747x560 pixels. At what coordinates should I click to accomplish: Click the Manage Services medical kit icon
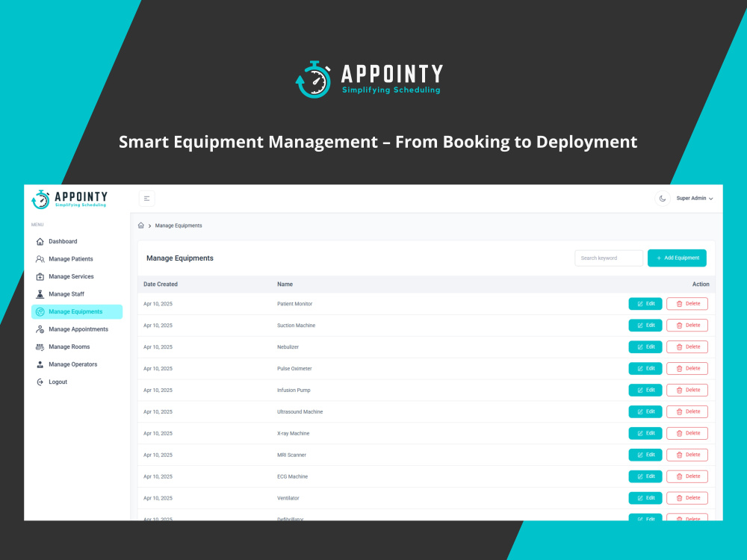click(40, 277)
